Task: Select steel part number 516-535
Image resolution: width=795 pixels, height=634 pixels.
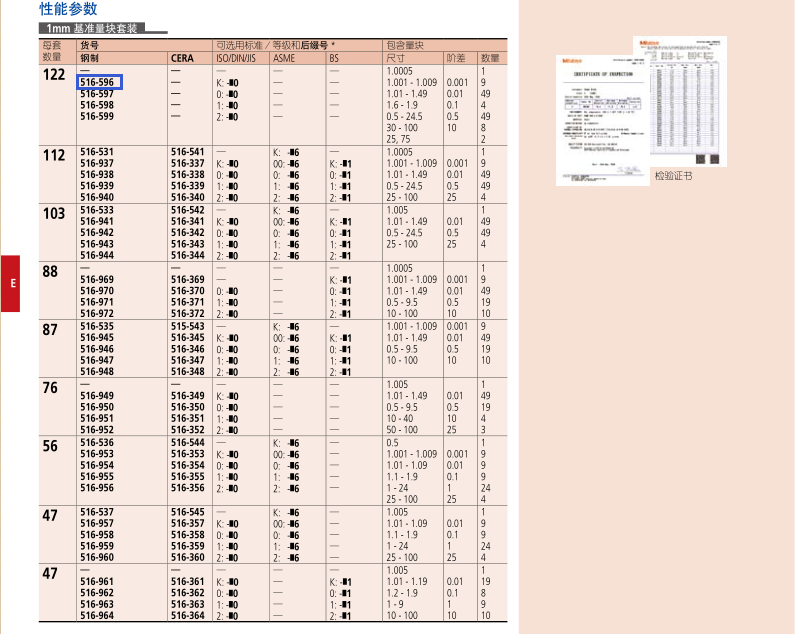Action: [x=97, y=326]
